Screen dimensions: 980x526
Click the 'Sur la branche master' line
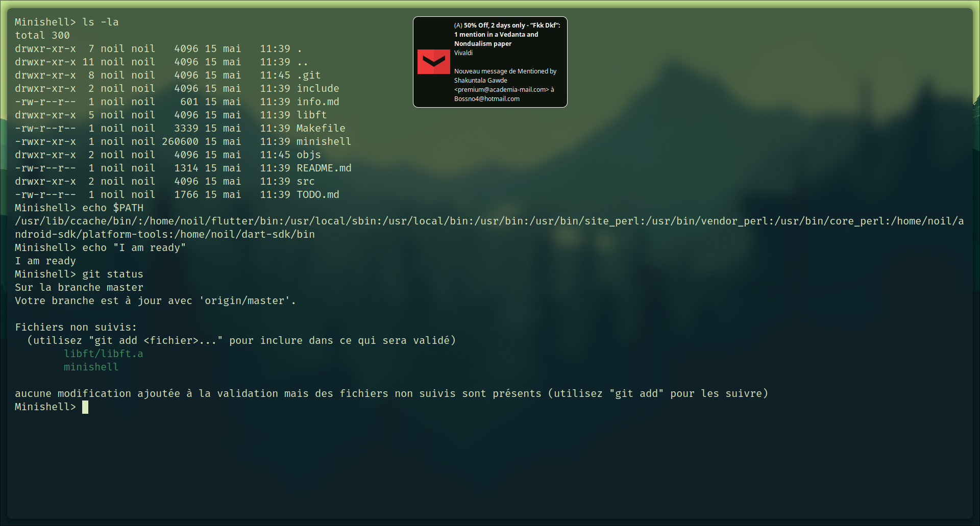pyautogui.click(x=79, y=287)
